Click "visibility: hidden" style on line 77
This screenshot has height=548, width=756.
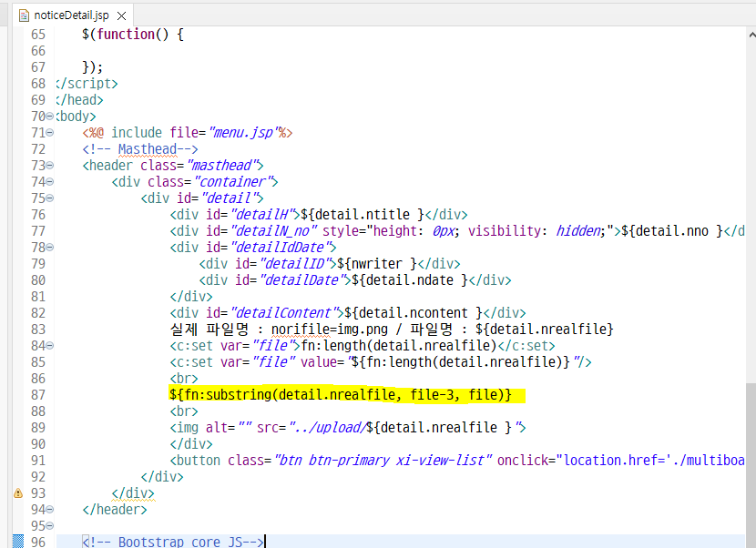(x=536, y=231)
